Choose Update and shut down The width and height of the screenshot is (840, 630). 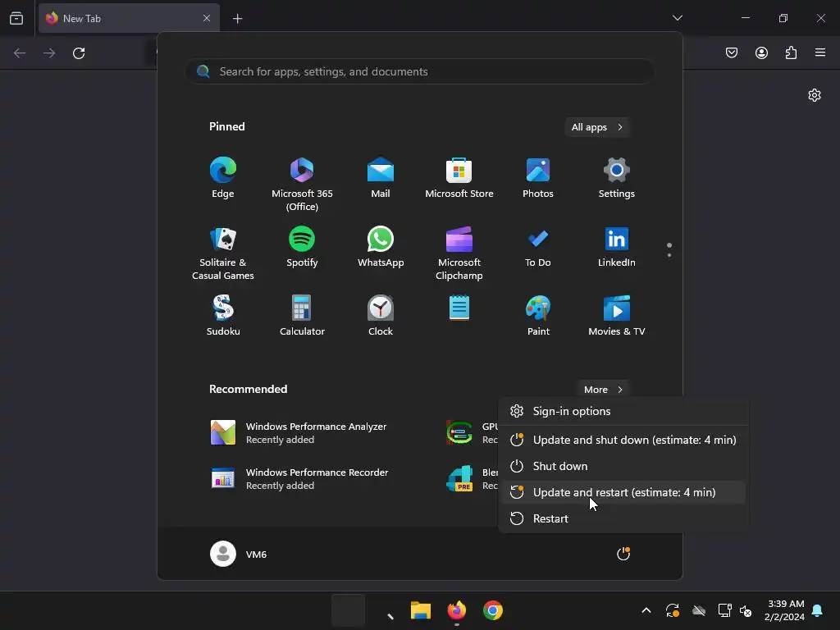point(623,440)
